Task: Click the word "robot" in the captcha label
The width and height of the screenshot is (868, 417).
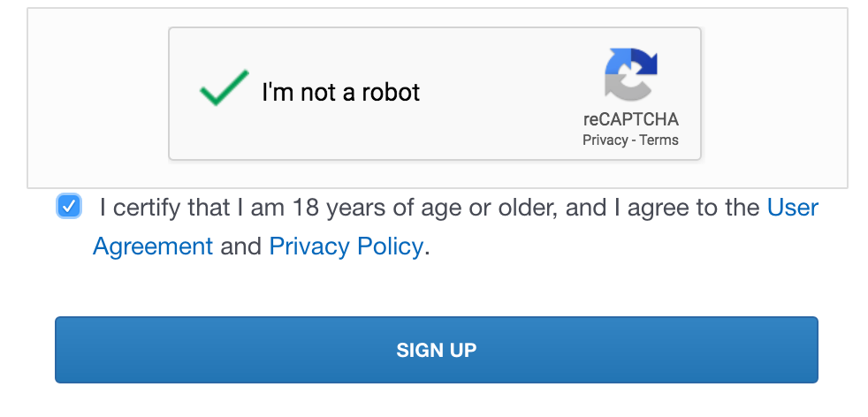Action: [x=390, y=92]
